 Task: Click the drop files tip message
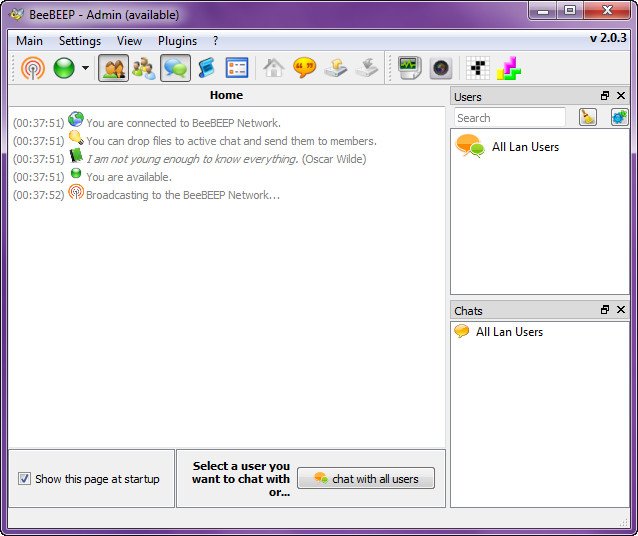point(232,141)
